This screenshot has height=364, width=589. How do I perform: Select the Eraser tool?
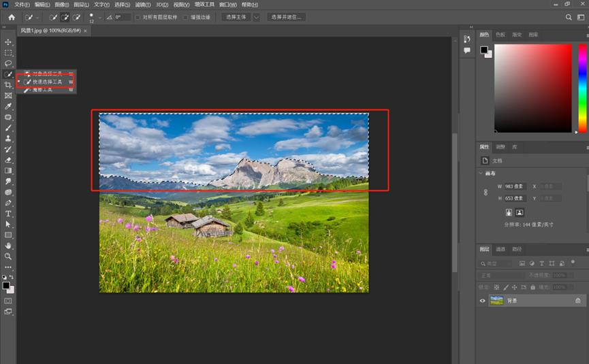pos(8,160)
